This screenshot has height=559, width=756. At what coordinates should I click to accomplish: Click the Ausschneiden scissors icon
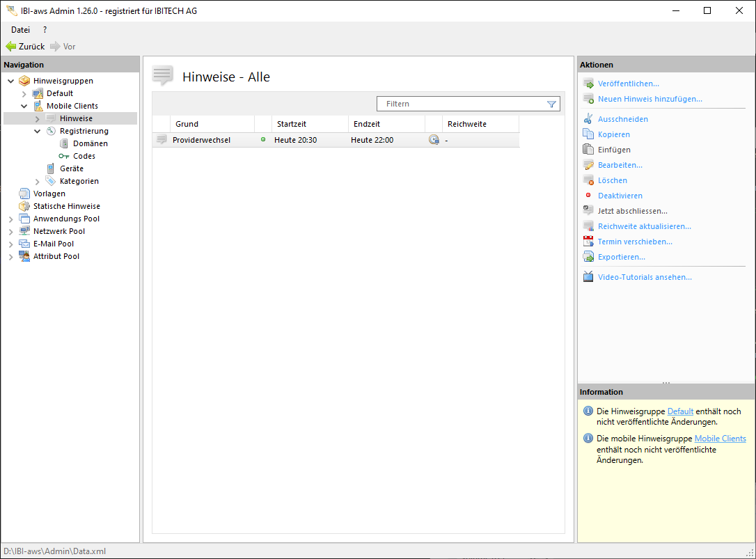pos(588,119)
